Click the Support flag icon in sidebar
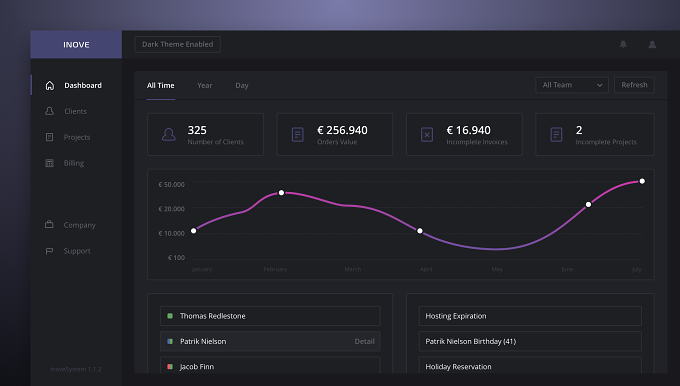The image size is (680, 386). click(49, 251)
